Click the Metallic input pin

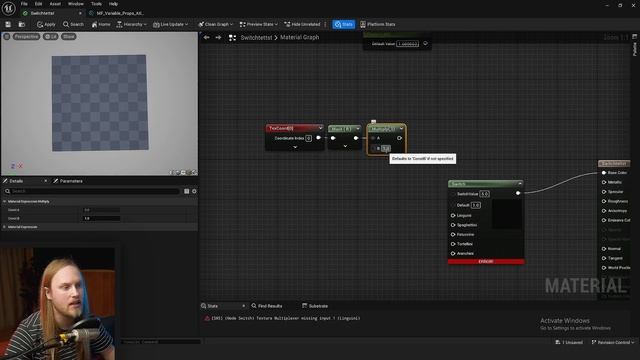point(604,182)
